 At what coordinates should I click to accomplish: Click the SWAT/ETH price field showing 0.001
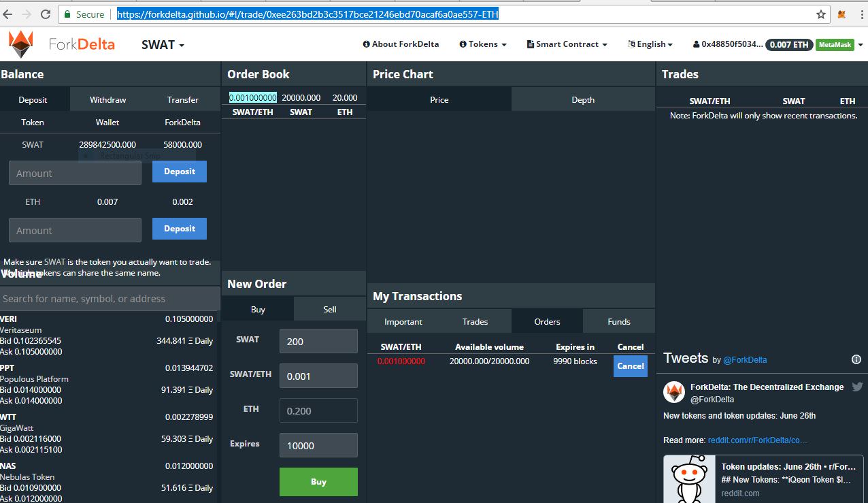[x=318, y=376]
